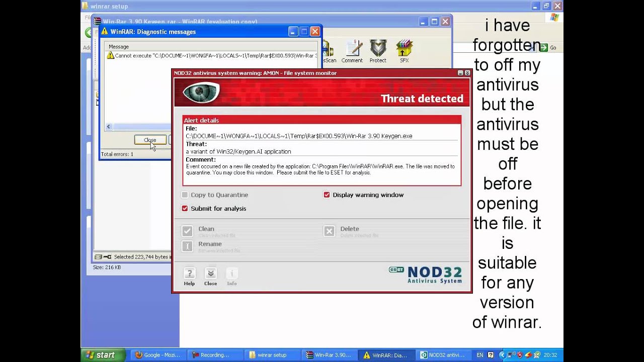Toggle the Submit for analysis checkbox
Image resolution: width=644 pixels, height=362 pixels.
pyautogui.click(x=185, y=208)
